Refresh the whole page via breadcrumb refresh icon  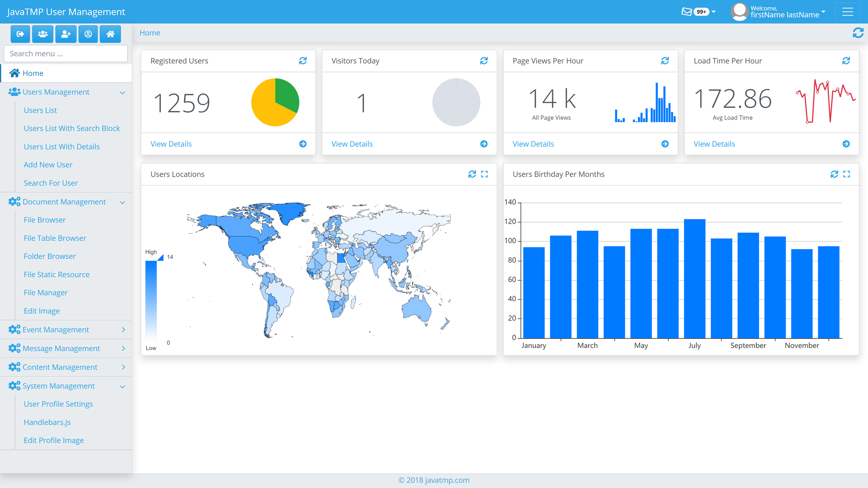pyautogui.click(x=858, y=33)
